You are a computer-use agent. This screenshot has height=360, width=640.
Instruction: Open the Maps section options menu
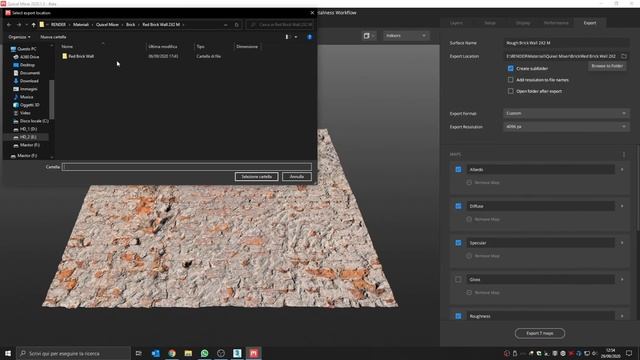coord(624,155)
